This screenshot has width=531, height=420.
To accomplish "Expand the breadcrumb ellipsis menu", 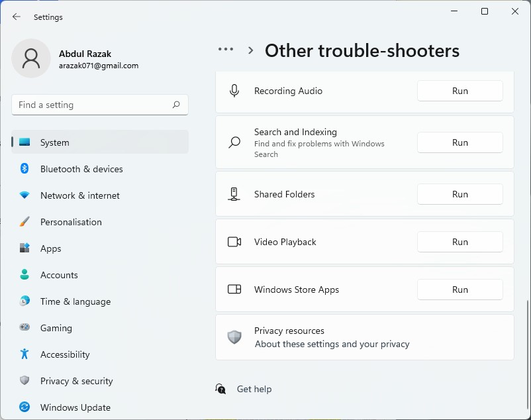I will click(226, 50).
